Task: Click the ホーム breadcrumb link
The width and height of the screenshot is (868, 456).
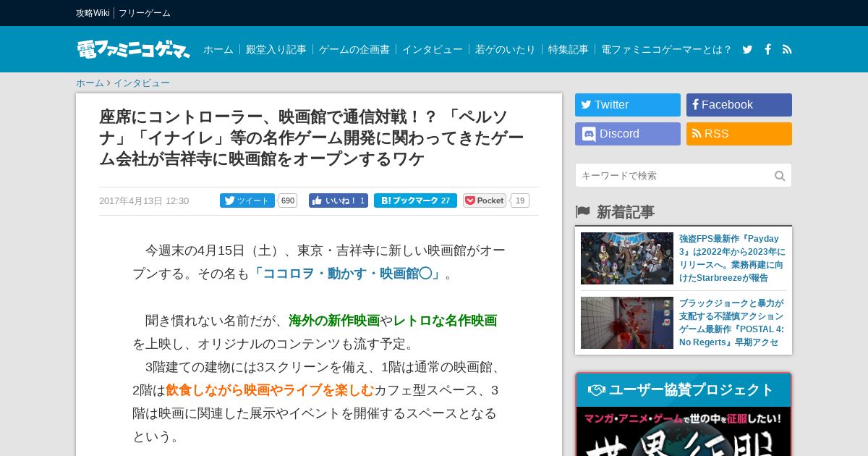Action: click(x=90, y=83)
